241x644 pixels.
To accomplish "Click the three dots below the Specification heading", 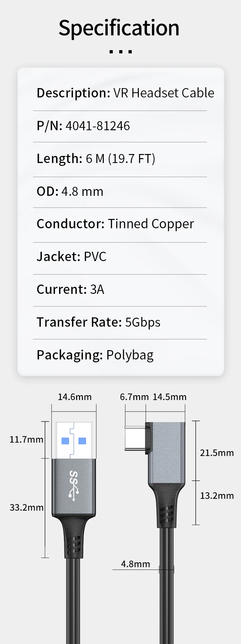I will pyautogui.click(x=121, y=51).
